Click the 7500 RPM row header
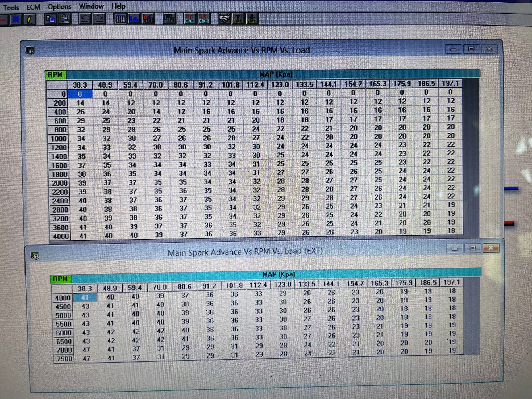The image size is (532, 399). coord(64,359)
